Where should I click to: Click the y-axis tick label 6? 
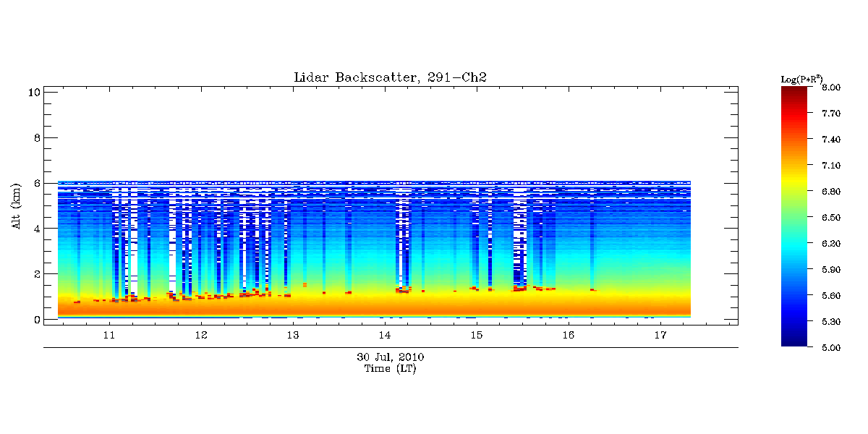point(36,183)
